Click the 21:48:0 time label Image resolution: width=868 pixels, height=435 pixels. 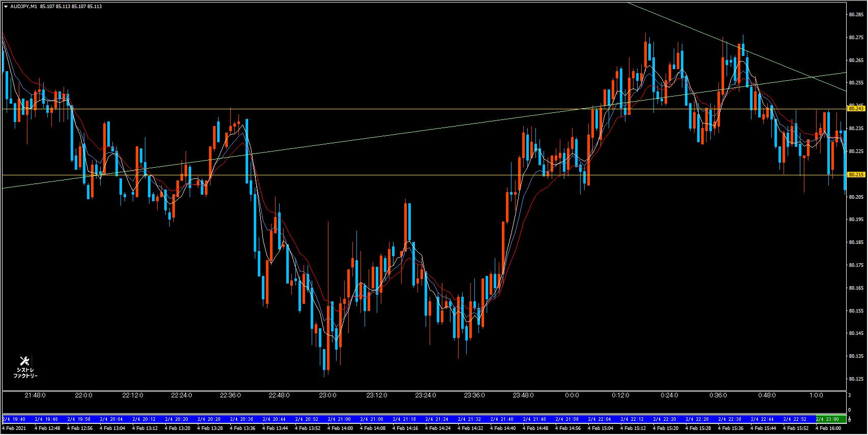coord(35,395)
